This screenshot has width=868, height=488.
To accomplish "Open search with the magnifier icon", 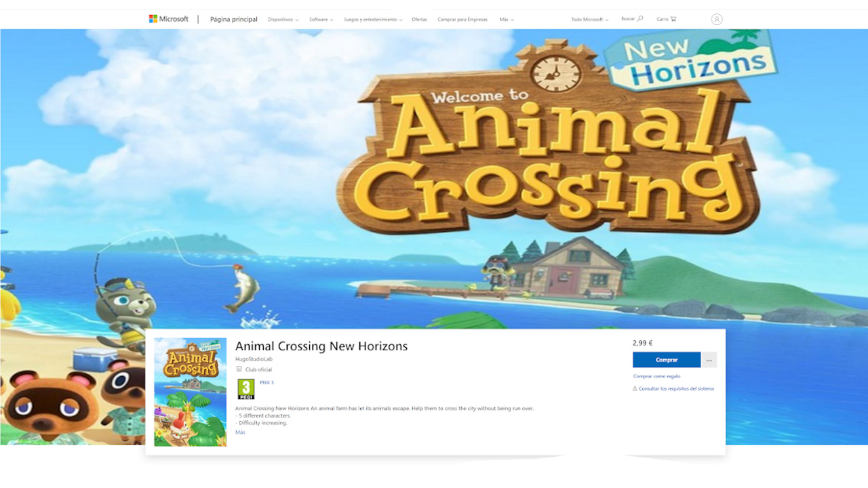I will tap(641, 18).
